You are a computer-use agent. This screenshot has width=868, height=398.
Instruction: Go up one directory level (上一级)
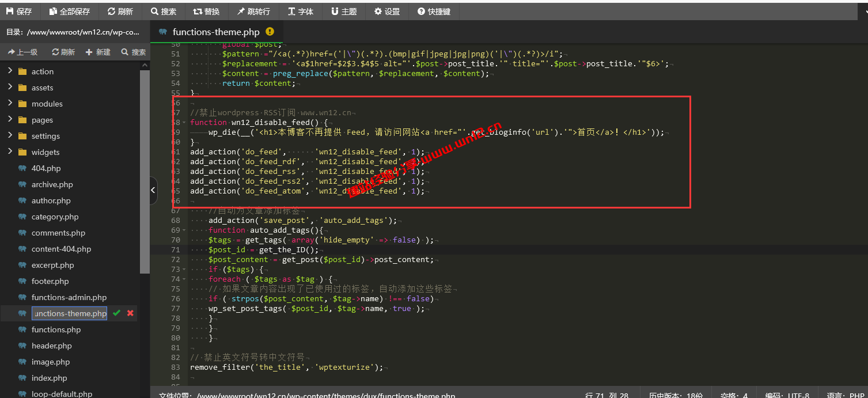(x=22, y=52)
